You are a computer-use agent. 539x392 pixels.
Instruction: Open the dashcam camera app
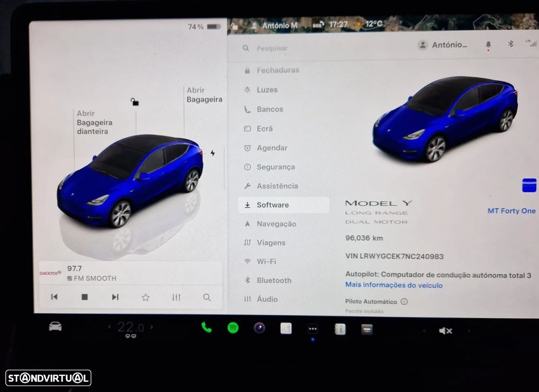(x=260, y=328)
